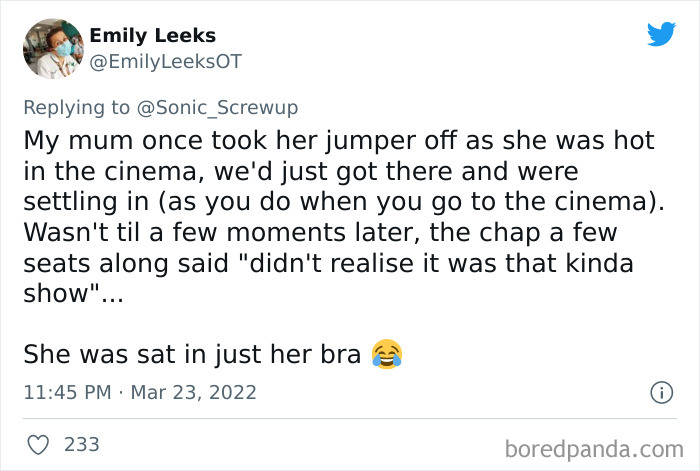
Task: Open the @EmilyLeeksOT handle
Action: tap(164, 61)
